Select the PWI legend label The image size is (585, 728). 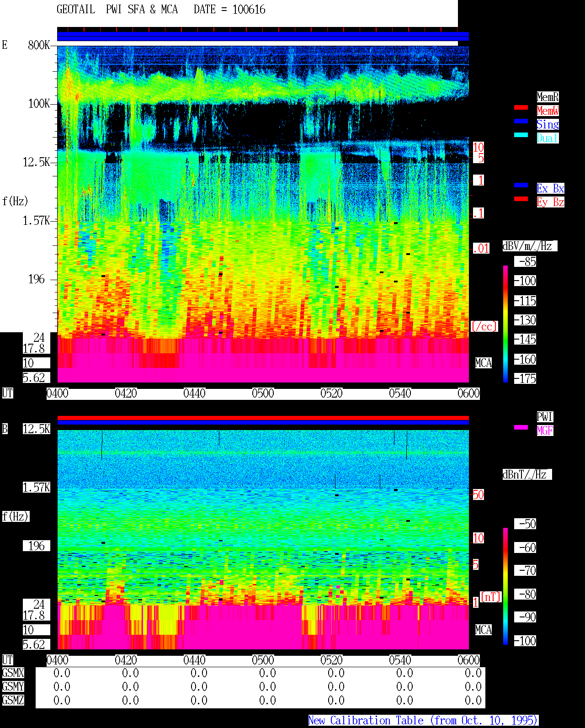tap(545, 417)
